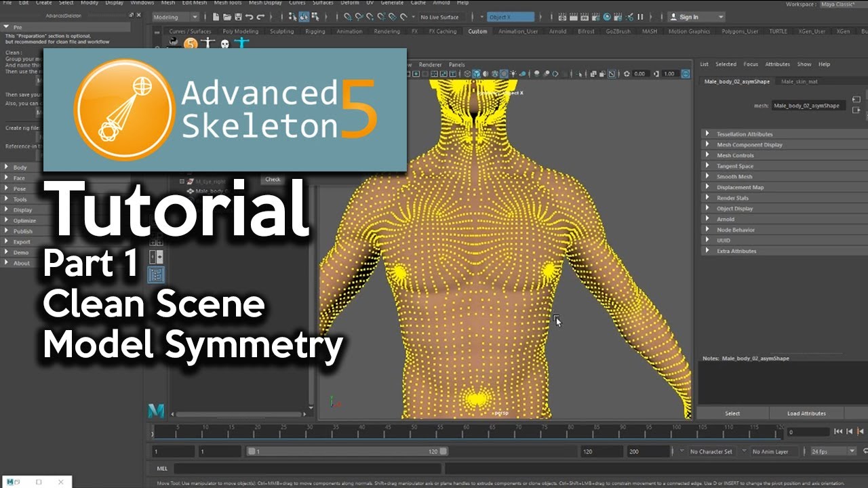Click the undo arrow in the status line
The image size is (868, 488).
click(x=250, y=17)
